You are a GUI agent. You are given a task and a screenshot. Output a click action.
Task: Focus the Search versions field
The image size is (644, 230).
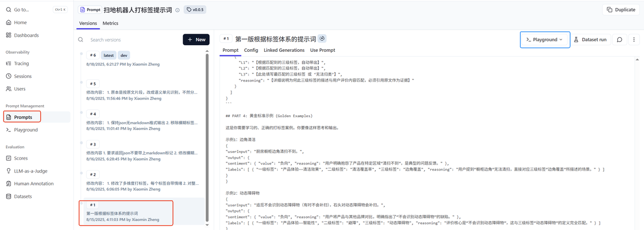point(133,40)
